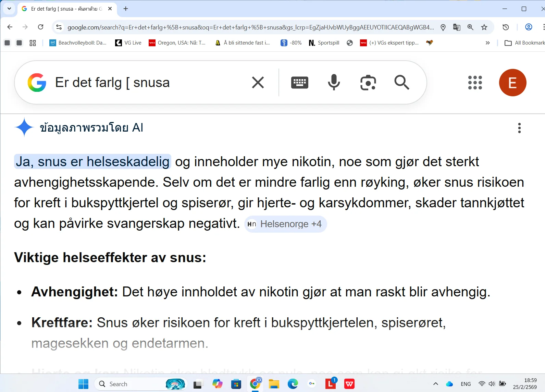Image resolution: width=545 pixels, height=392 pixels.
Task: Open Google apps grid menu
Action: click(475, 83)
